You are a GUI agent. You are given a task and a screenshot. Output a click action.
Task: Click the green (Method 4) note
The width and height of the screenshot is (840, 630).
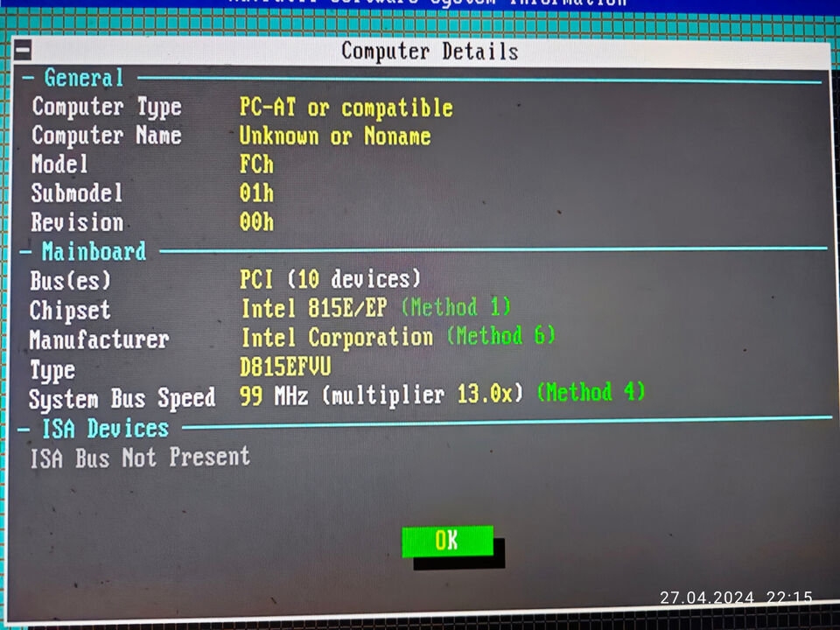click(x=591, y=392)
